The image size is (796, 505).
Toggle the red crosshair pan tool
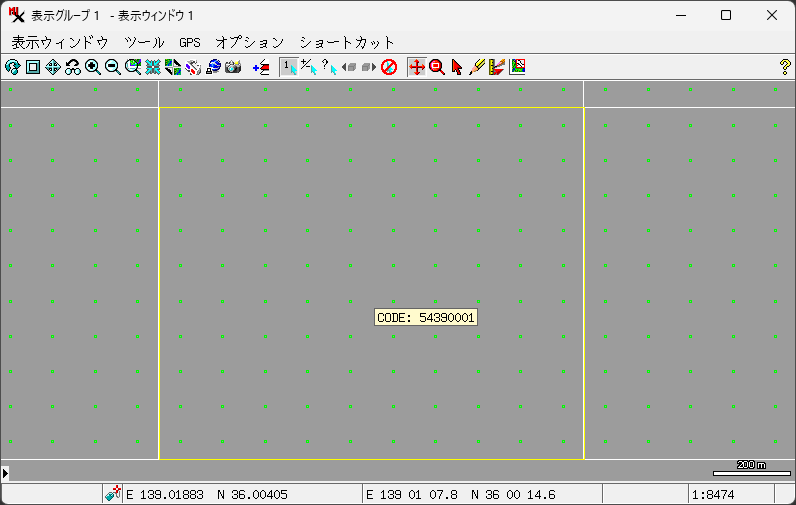(417, 67)
